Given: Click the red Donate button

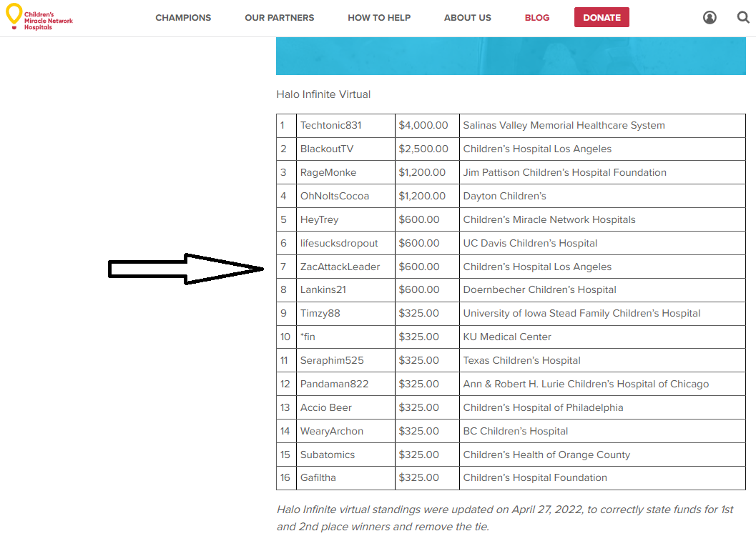Looking at the screenshot, I should pos(602,17).
